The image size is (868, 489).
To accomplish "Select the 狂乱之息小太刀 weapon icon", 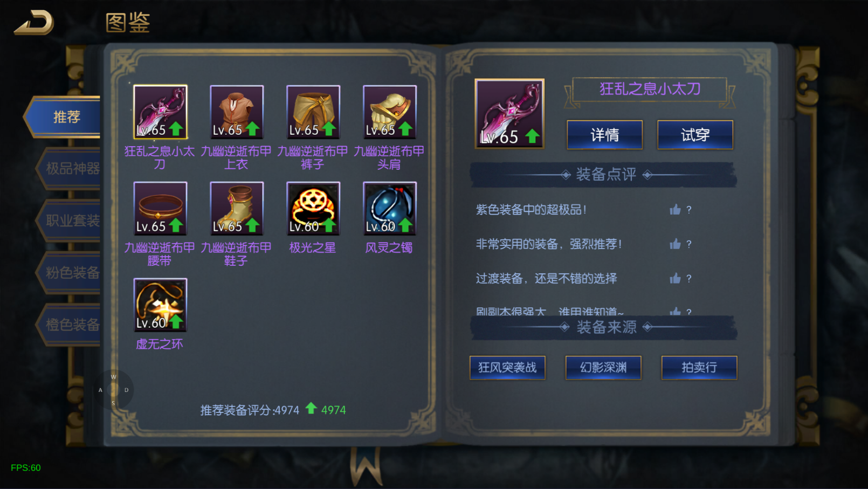I will click(160, 112).
